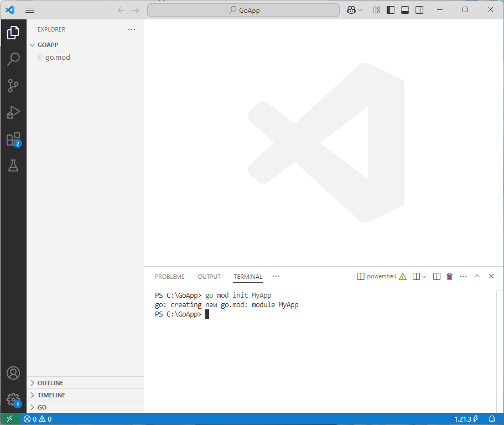Click the VS Code logo icon
504x425 pixels.
coord(10,10)
